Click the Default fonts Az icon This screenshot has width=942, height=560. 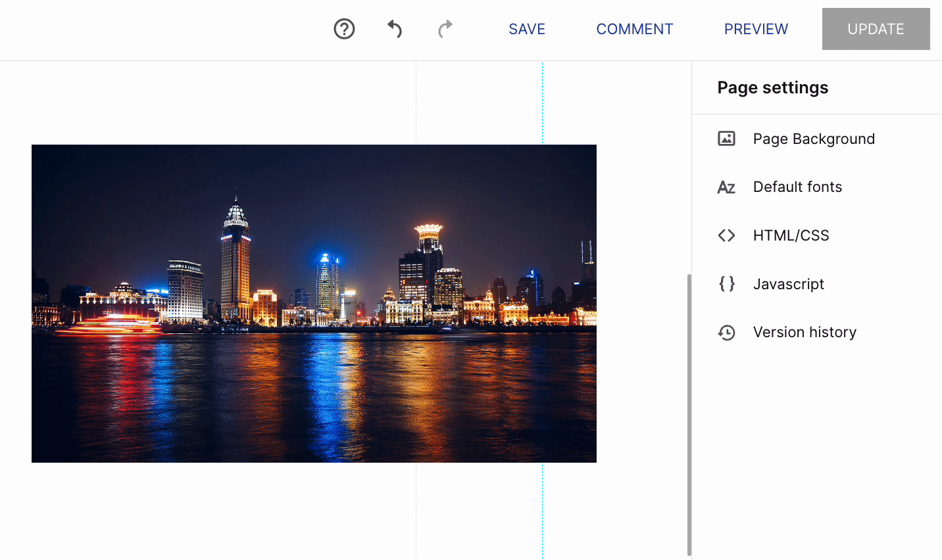(726, 187)
